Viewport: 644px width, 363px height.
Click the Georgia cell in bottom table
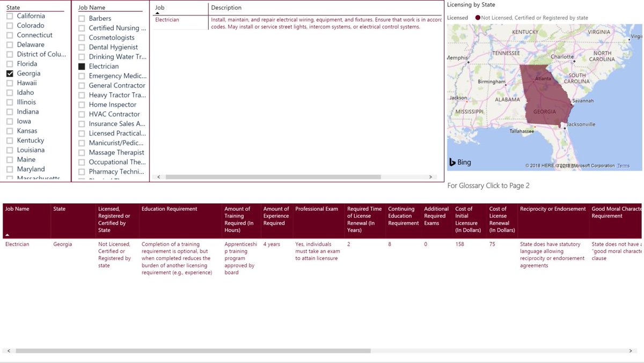(62, 245)
